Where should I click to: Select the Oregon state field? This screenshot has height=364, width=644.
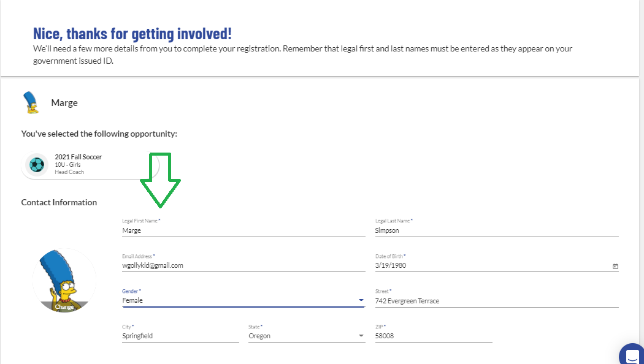point(307,336)
